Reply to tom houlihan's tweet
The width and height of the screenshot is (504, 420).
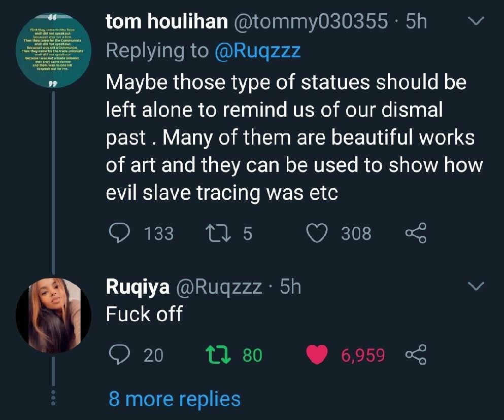tap(121, 233)
